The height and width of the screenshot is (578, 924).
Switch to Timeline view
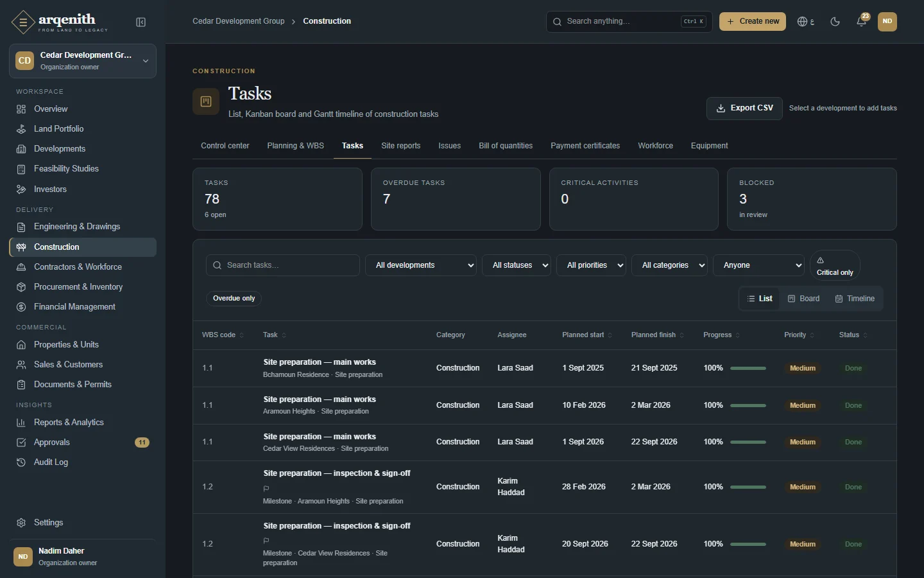coord(855,299)
